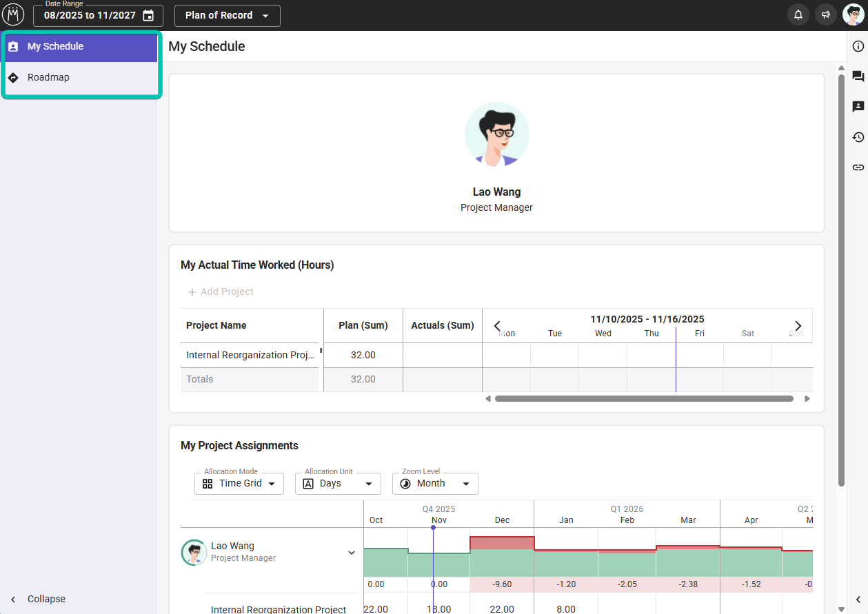Open the comments chat icon
The image size is (868, 614).
tap(858, 76)
